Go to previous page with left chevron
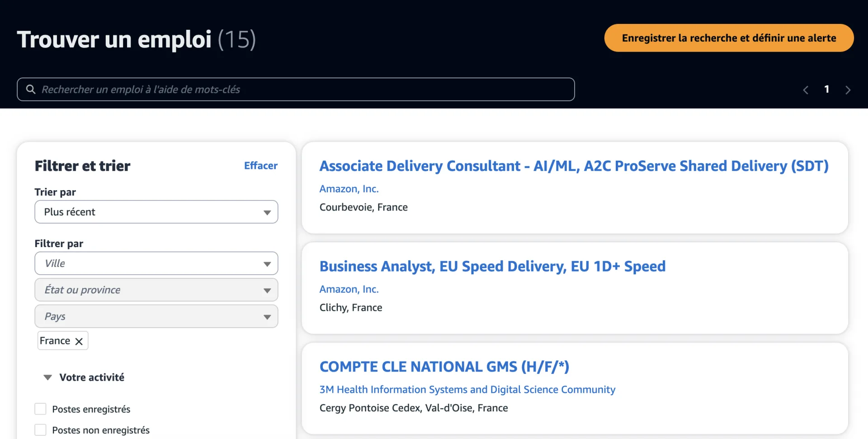 pyautogui.click(x=806, y=90)
